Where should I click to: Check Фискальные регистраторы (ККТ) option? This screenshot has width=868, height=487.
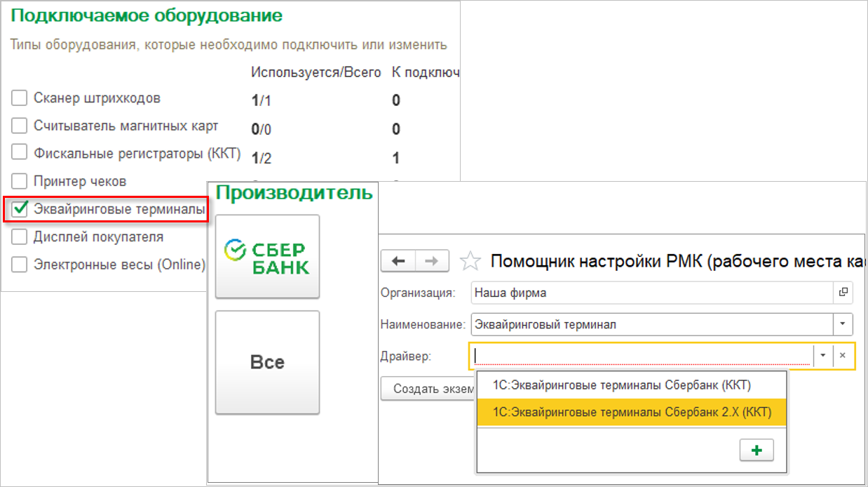[x=20, y=152]
